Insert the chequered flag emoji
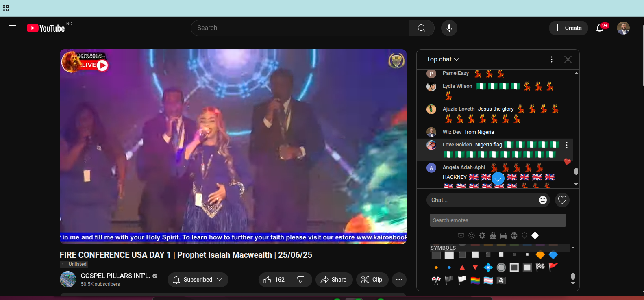The width and height of the screenshot is (644, 300). pos(540,267)
